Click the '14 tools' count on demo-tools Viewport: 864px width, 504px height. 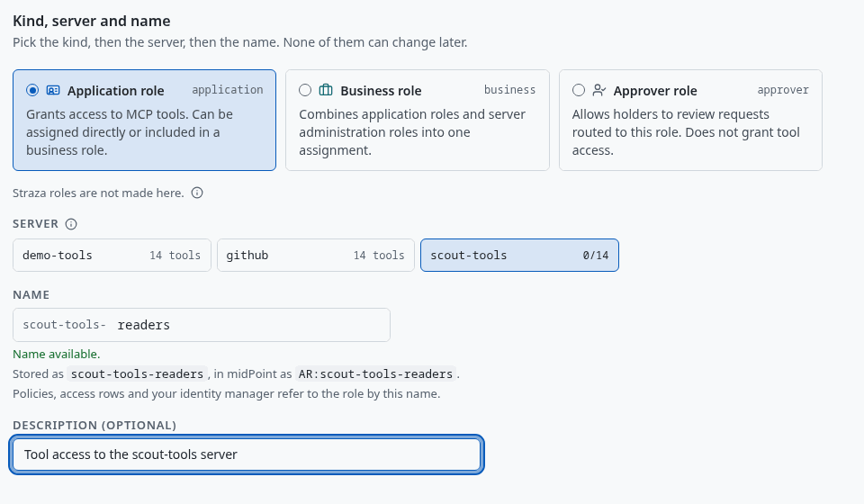(x=175, y=256)
